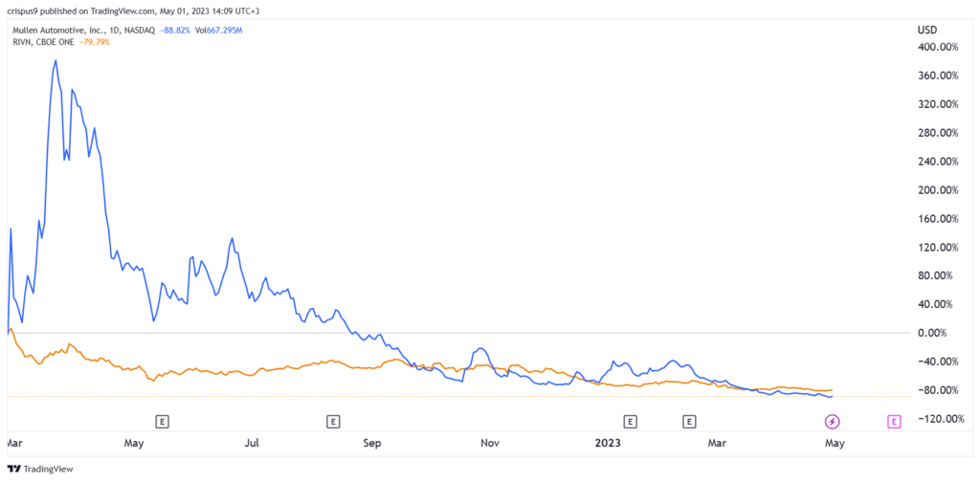Click the earnings E marker before Sep
The height and width of the screenshot is (481, 980).
(333, 421)
